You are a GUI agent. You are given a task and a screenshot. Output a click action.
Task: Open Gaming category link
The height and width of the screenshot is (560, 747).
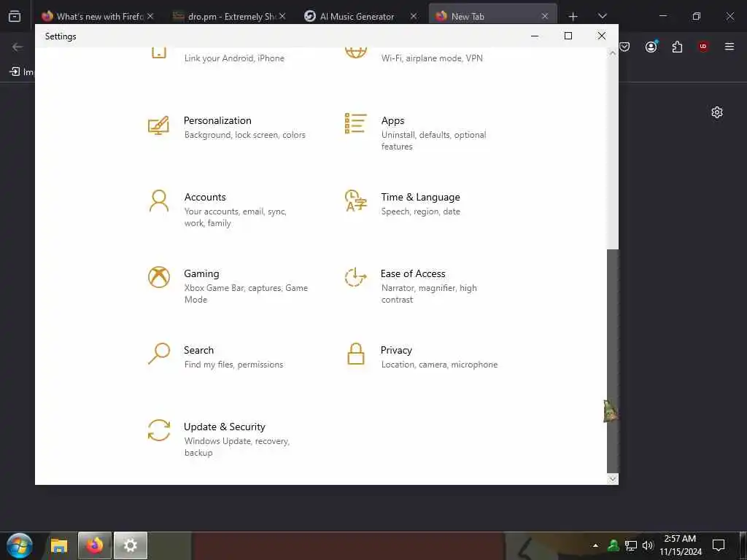click(201, 274)
